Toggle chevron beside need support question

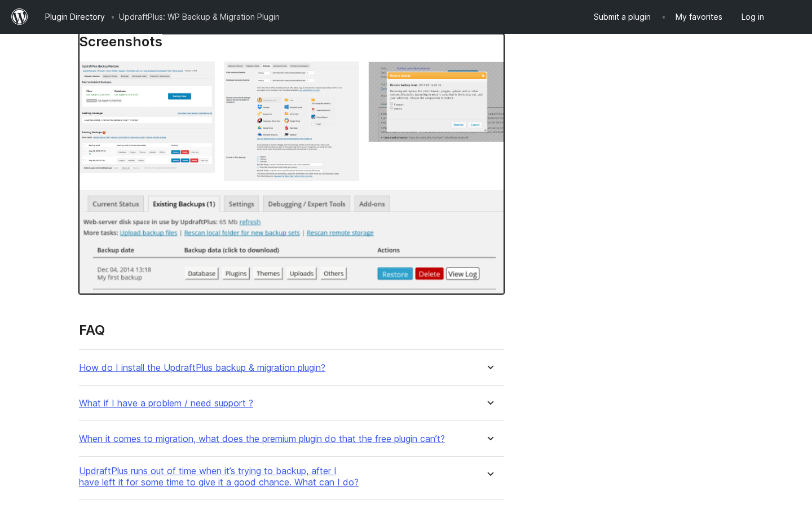(x=491, y=403)
